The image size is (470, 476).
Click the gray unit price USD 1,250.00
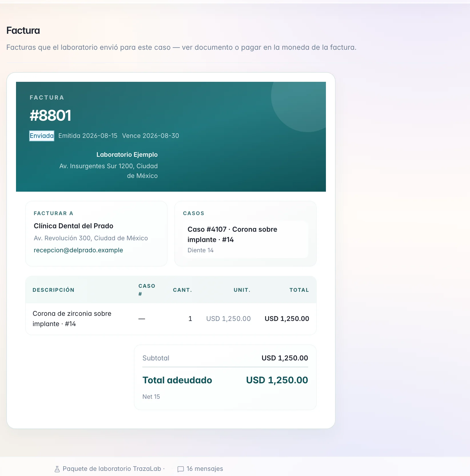pyautogui.click(x=228, y=319)
